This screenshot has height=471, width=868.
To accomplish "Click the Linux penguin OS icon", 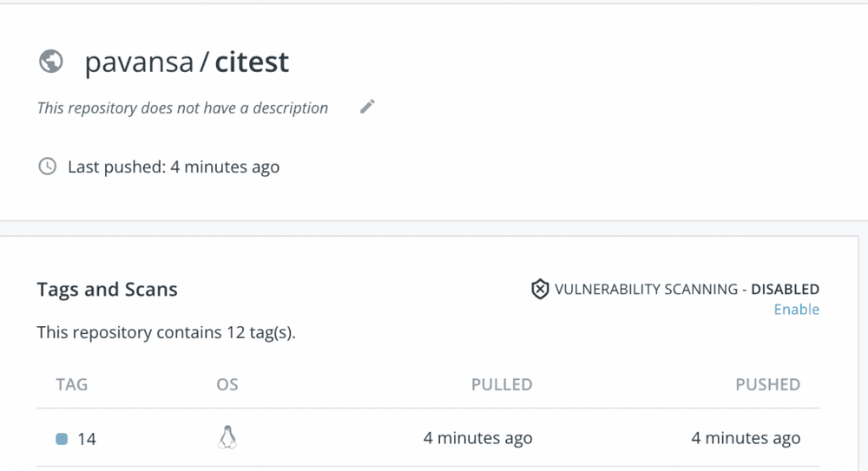I will [227, 438].
